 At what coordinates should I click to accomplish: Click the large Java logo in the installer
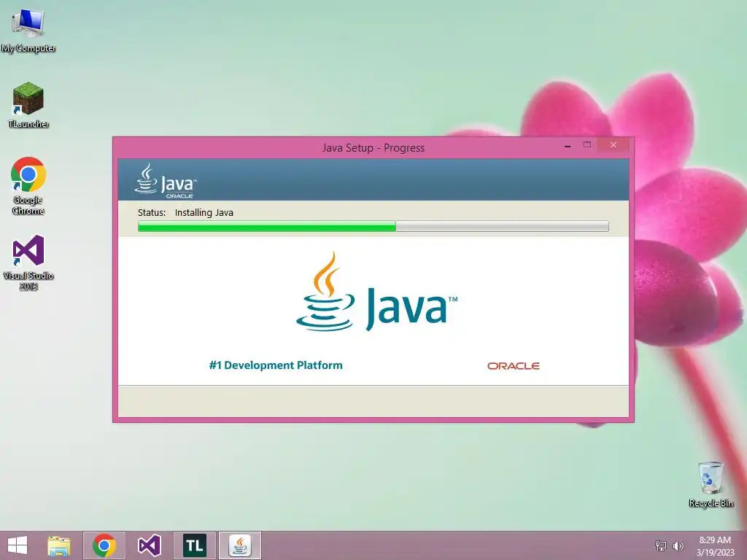coord(376,292)
